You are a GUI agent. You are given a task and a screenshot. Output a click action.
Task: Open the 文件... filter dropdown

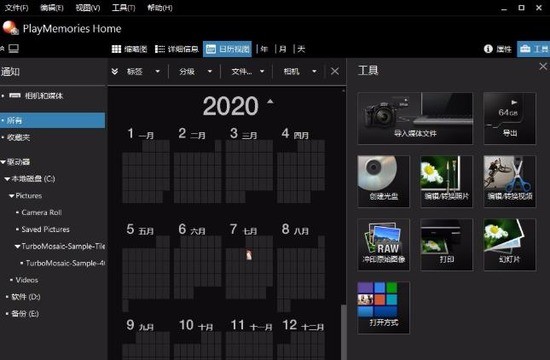click(248, 72)
